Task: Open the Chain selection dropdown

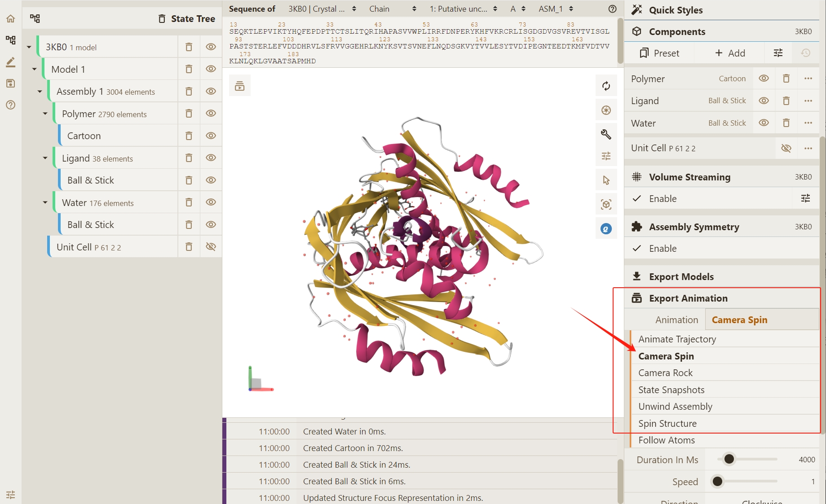Action: (393, 9)
